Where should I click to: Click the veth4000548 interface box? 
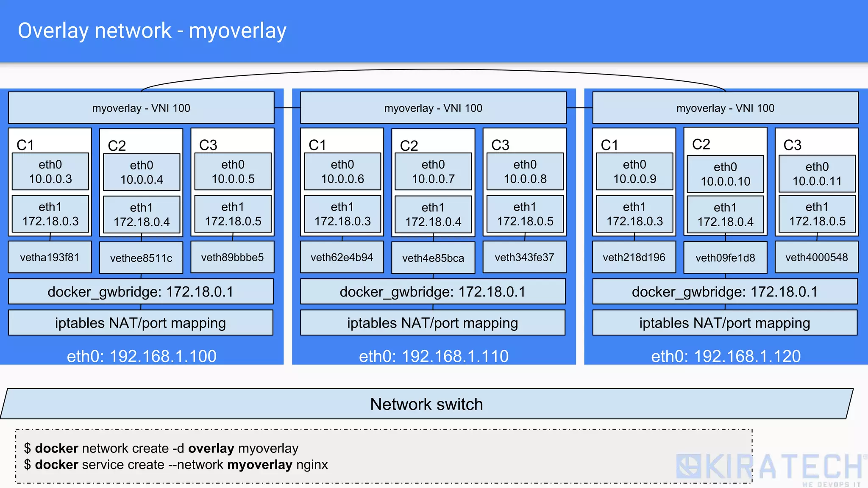[816, 257]
